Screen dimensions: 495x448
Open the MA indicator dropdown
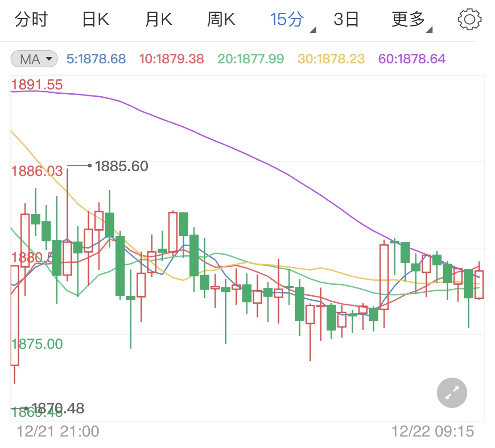point(33,59)
